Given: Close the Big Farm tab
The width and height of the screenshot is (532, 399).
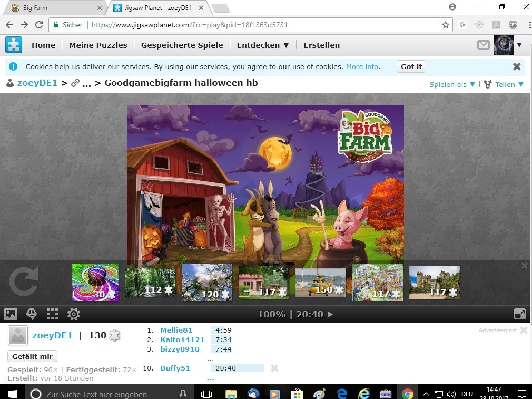Looking at the screenshot, I should coord(100,8).
